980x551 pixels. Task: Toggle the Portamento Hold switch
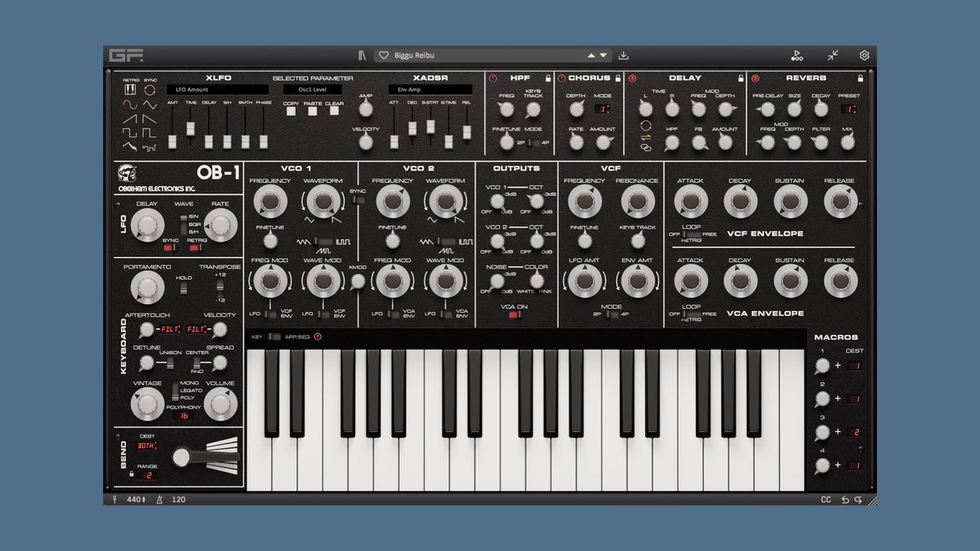(x=185, y=287)
